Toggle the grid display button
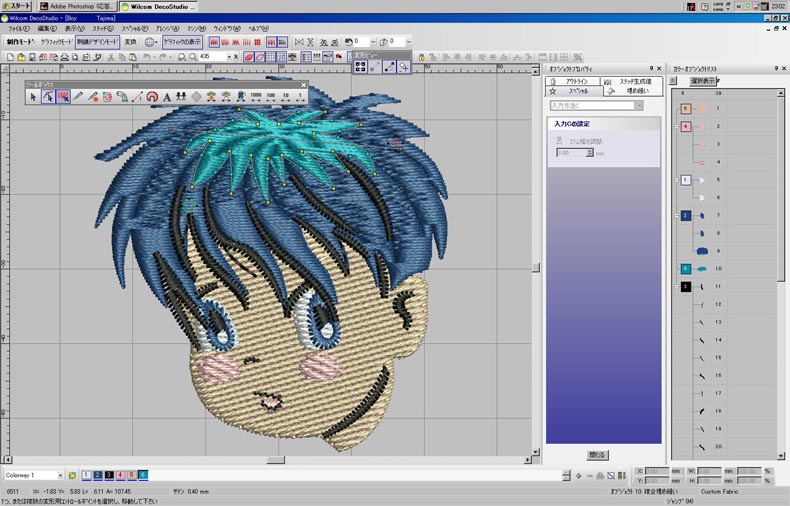The height and width of the screenshot is (506, 790). point(271,57)
